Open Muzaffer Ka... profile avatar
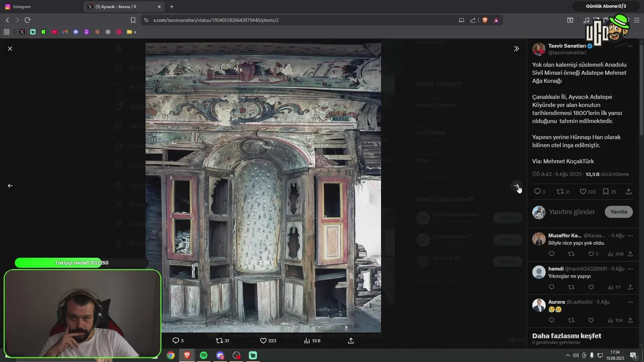Image resolution: width=644 pixels, height=362 pixels. (539, 239)
